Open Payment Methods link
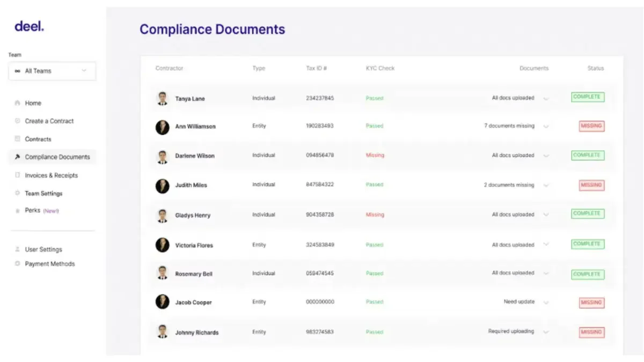This screenshot has width=644, height=362. coord(50,264)
